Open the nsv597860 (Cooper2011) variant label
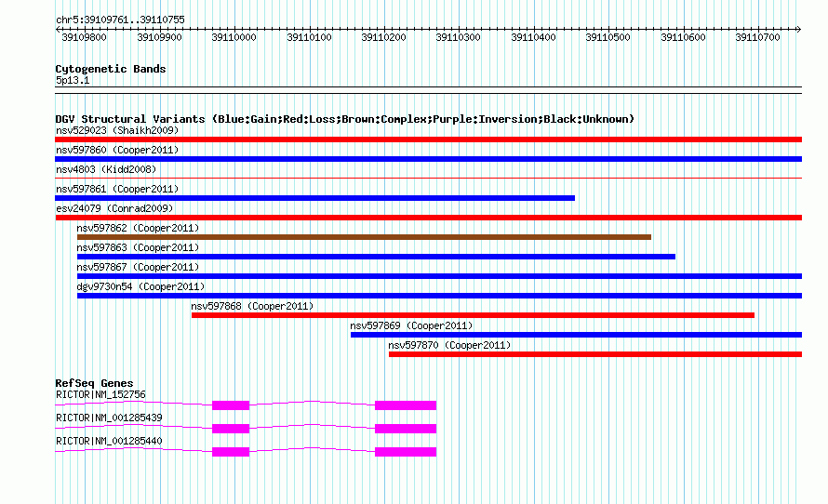The height and width of the screenshot is (504, 828). click(117, 150)
